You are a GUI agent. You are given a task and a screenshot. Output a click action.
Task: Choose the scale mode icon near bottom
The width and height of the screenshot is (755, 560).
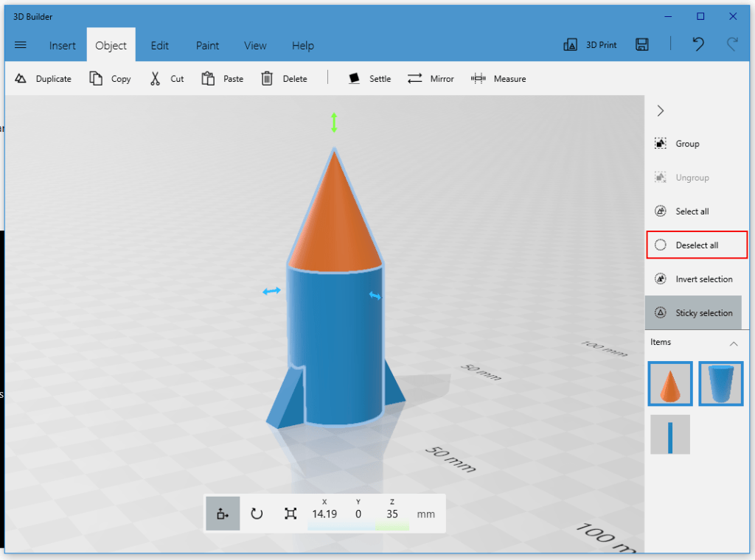pos(291,514)
